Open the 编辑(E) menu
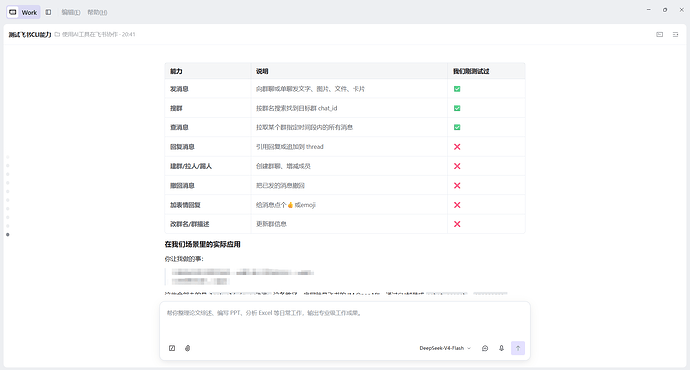690x370 pixels. 71,12
